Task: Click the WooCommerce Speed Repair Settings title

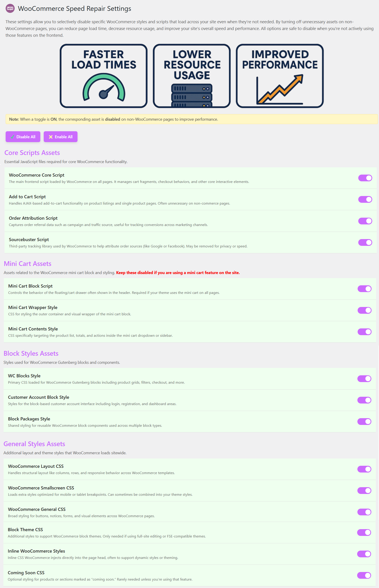Action: (74, 9)
